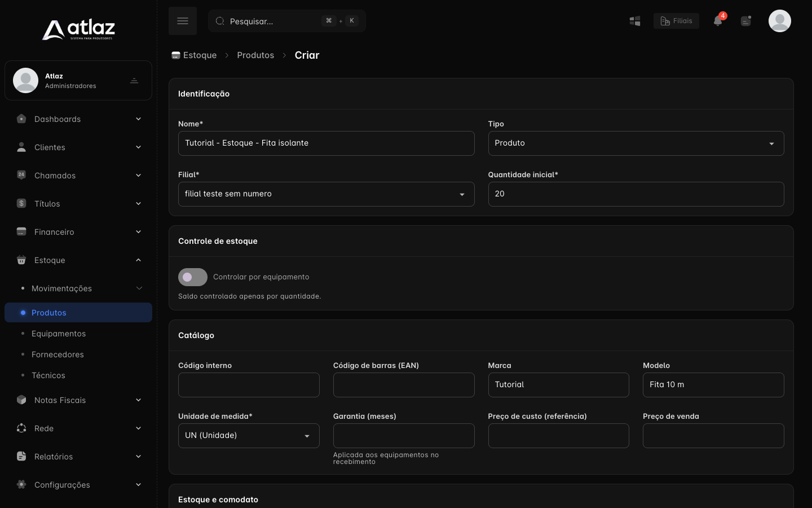The height and width of the screenshot is (508, 812).
Task: Click the Chamados 24 icon
Action: [x=21, y=175]
